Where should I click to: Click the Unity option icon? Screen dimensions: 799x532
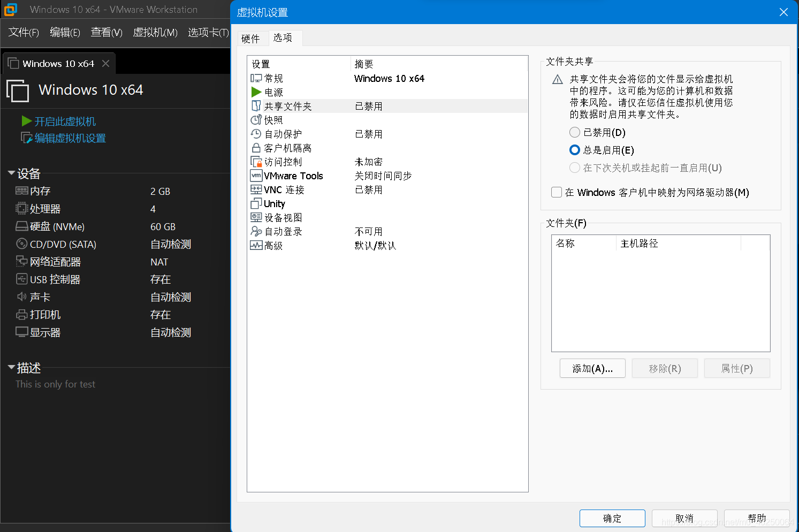pyautogui.click(x=256, y=203)
